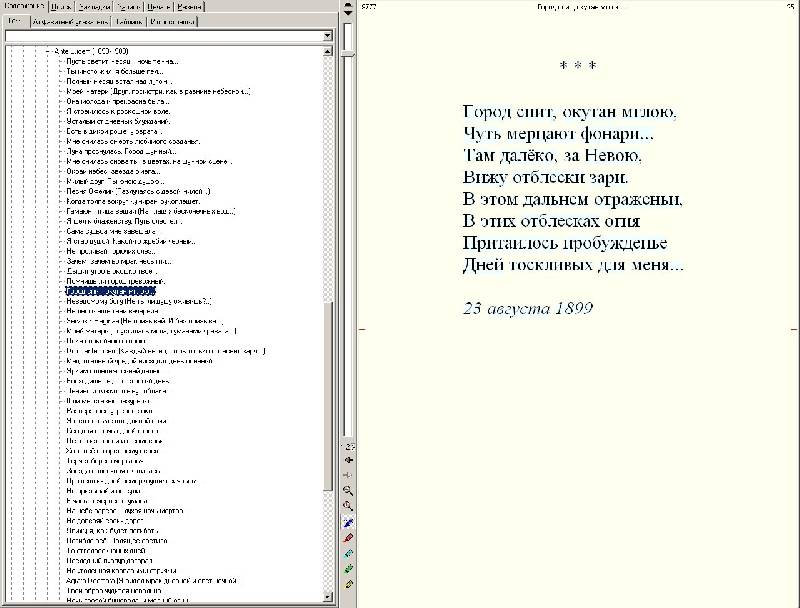Viewport: 800px width, 608px height.
Task: Open poem "Я стремлюсь к роскошной воле..."
Action: (x=118, y=111)
